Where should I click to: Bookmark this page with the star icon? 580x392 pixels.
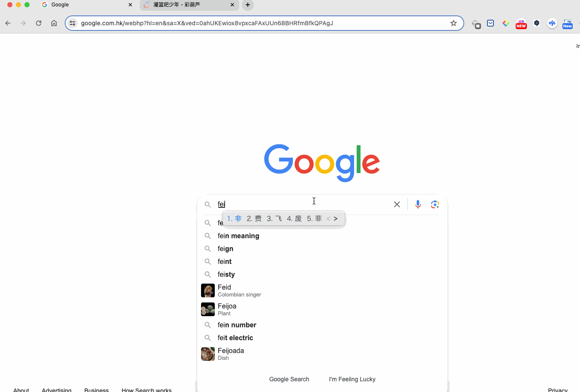click(454, 23)
